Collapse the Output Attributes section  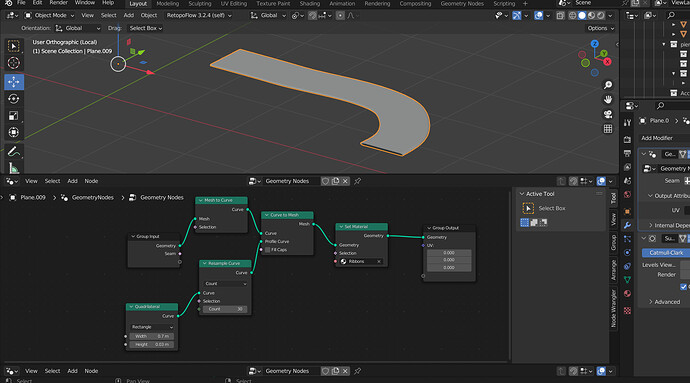point(668,196)
